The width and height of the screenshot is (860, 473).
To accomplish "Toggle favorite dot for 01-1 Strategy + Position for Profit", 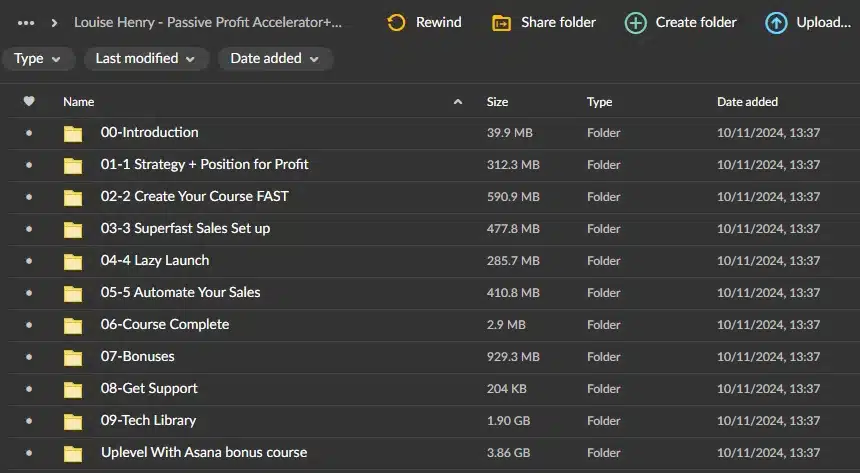I will [29, 165].
